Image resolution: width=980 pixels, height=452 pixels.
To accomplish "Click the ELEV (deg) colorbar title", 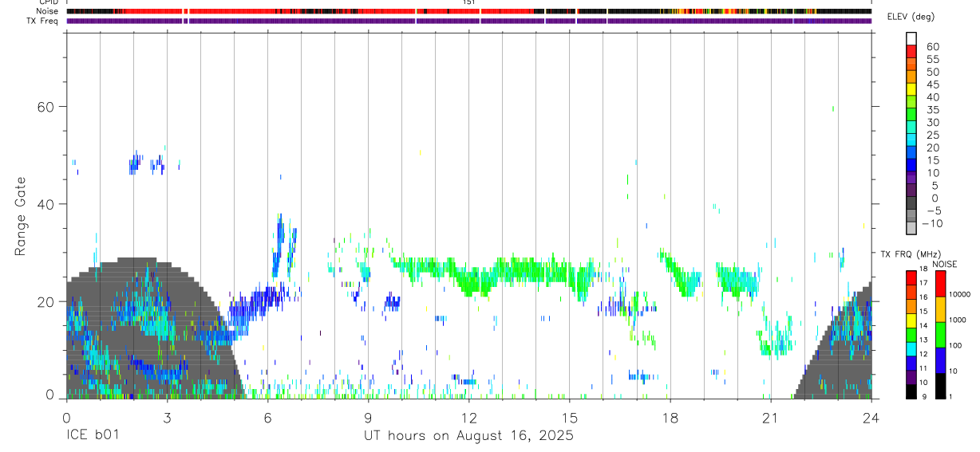I will pos(911,17).
